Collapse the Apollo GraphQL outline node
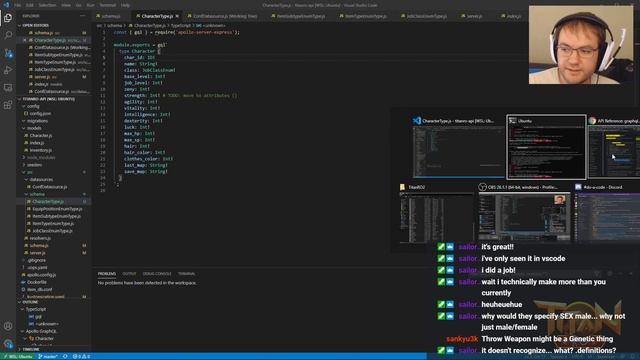The width and height of the screenshot is (640, 360). pos(54,331)
